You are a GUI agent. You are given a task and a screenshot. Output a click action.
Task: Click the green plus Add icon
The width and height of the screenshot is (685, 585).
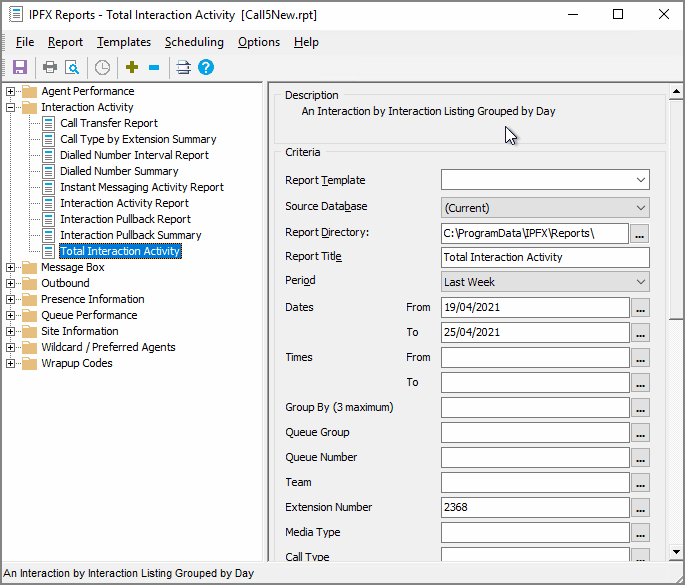pos(132,67)
